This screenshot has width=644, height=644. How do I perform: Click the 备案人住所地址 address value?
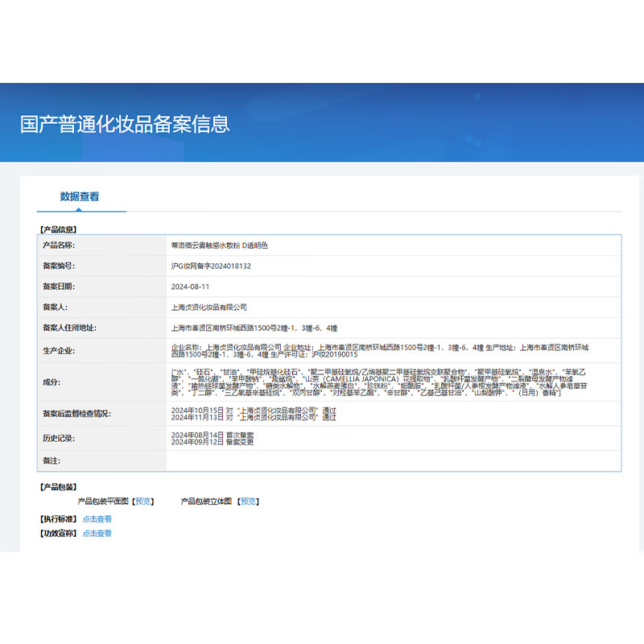point(254,328)
